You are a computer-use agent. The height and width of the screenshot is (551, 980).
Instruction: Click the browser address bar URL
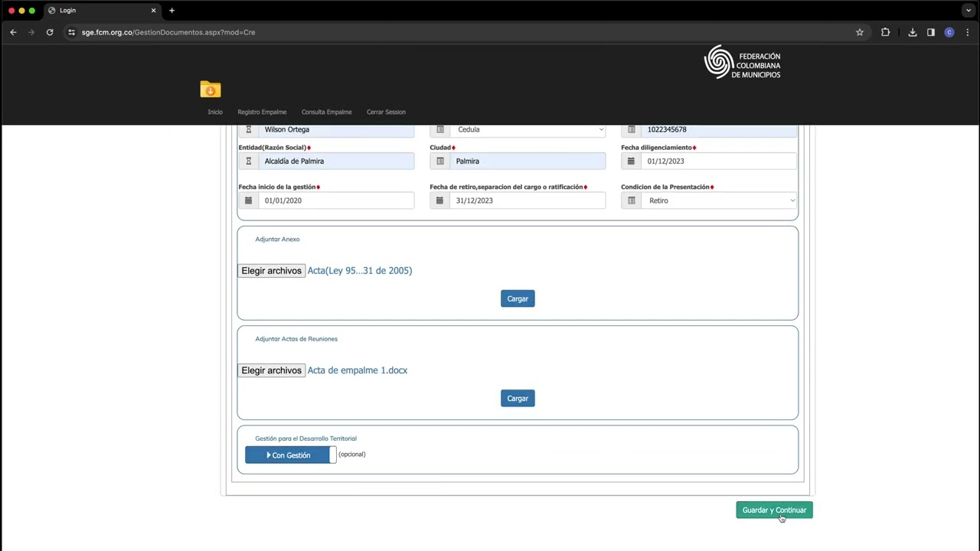click(168, 32)
